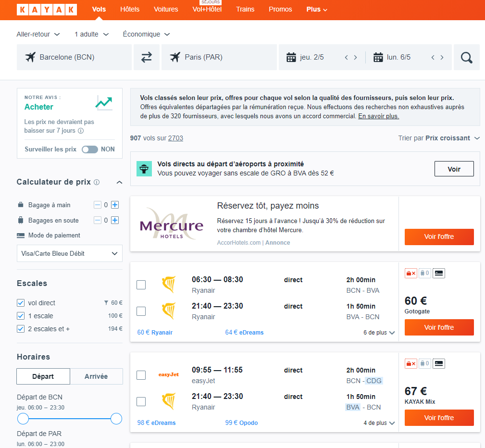Click the search magnifier button

click(466, 57)
